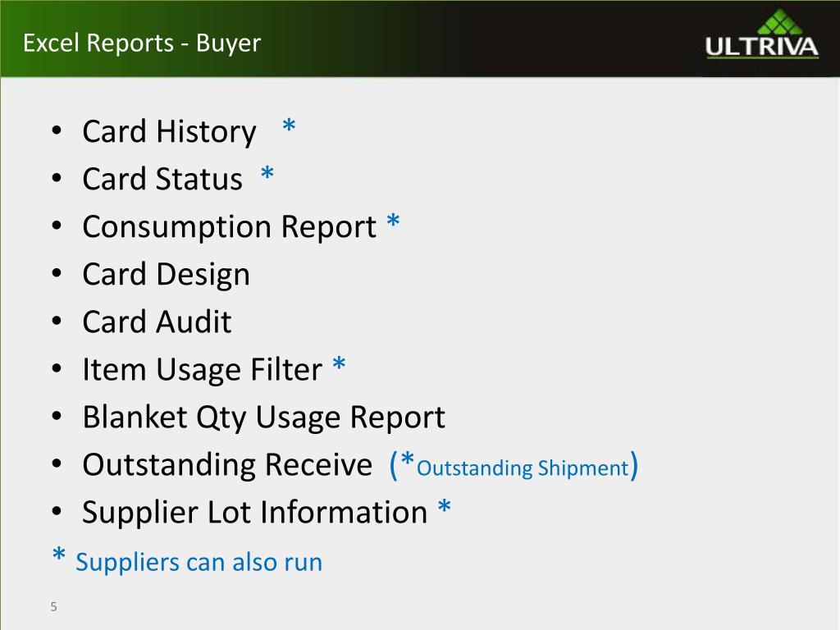Select the Card Status text
The image size is (840, 630).
162,178
